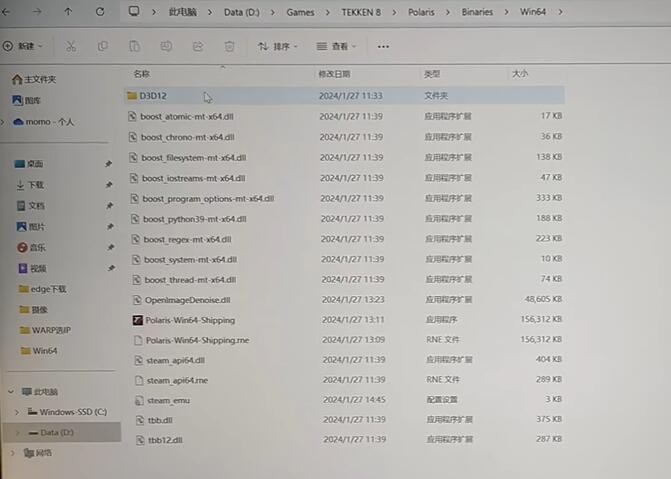Screen dimensions: 671x479
Task: Expand the momo - 个人 node
Action: pyautogui.click(x=3, y=122)
